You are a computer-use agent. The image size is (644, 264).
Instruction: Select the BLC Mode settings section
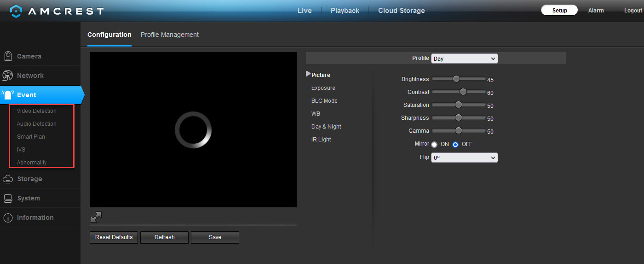click(324, 101)
